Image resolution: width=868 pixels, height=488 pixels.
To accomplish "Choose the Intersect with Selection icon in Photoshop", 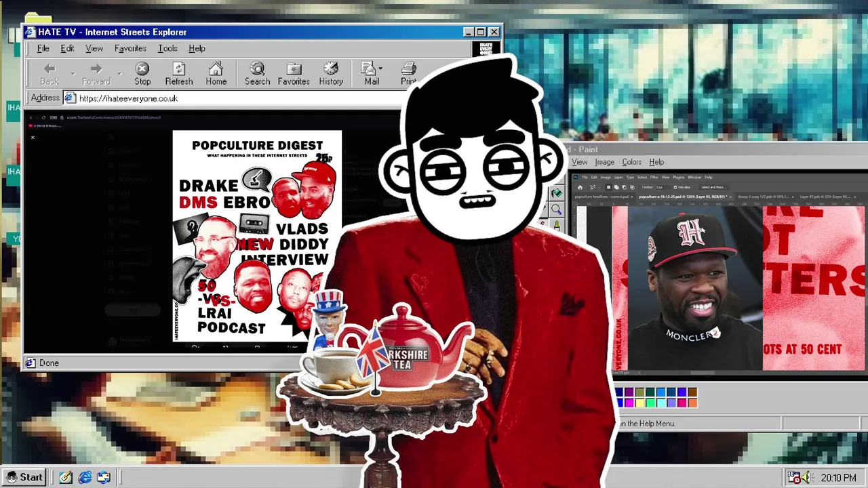I will pos(632,187).
